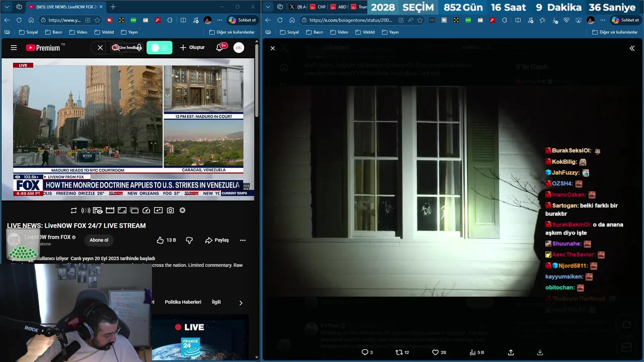Click the Paylaş share button

click(x=217, y=240)
